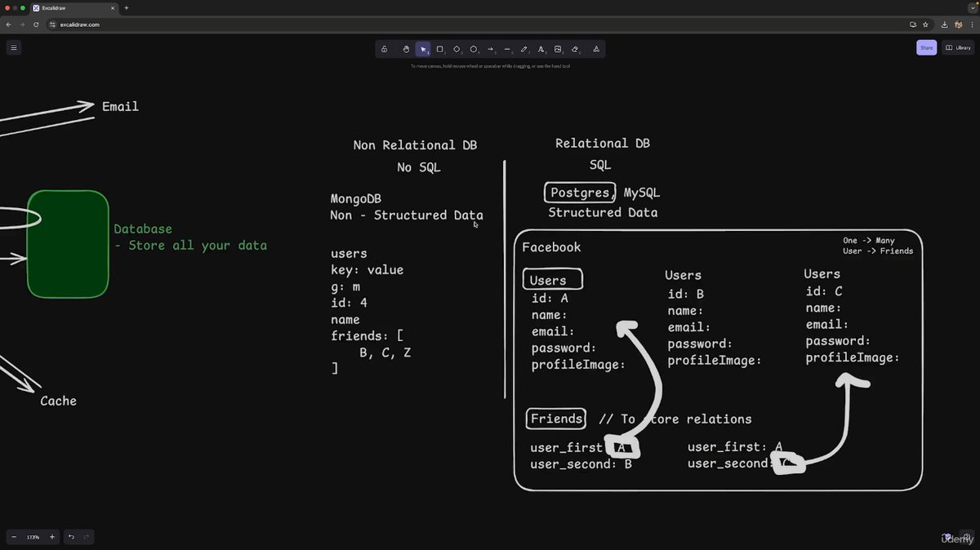Screen dimensions: 980x550
Task: Undo the last canvas action
Action: click(x=71, y=537)
